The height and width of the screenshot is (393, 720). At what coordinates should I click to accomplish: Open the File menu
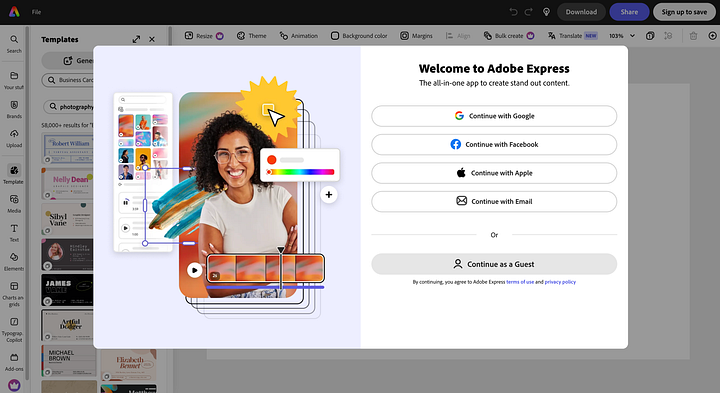point(36,12)
